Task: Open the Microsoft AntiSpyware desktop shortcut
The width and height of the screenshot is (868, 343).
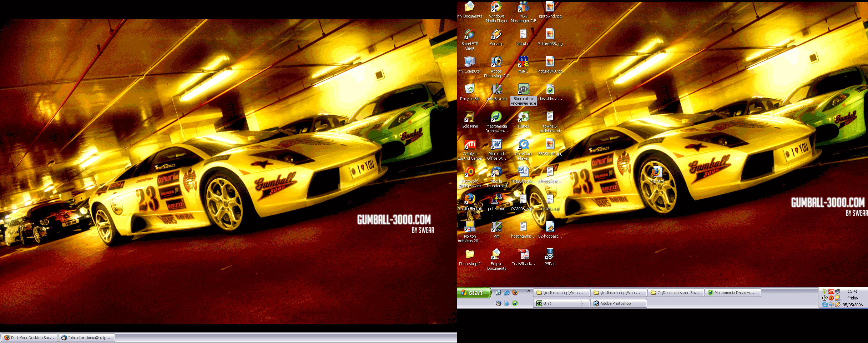Action: point(470,177)
